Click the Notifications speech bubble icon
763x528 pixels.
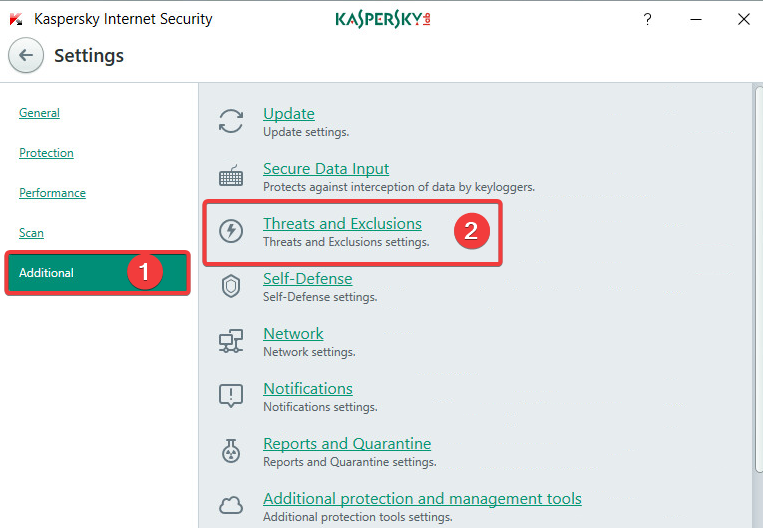click(x=231, y=396)
